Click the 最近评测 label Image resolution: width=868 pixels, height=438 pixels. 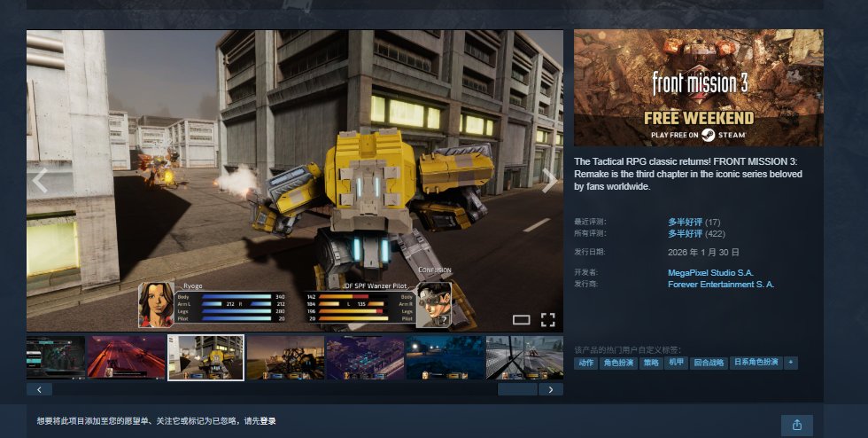(590, 222)
